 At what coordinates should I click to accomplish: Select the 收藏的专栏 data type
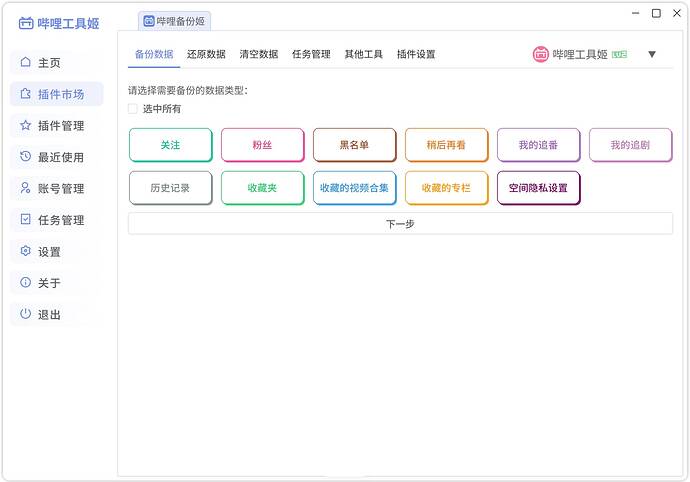[x=447, y=188]
